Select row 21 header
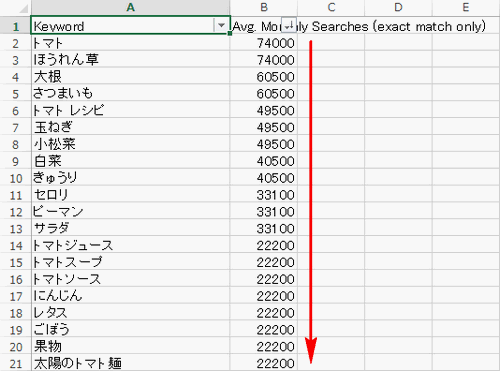Screen dimensions: 500x371 point(15,363)
